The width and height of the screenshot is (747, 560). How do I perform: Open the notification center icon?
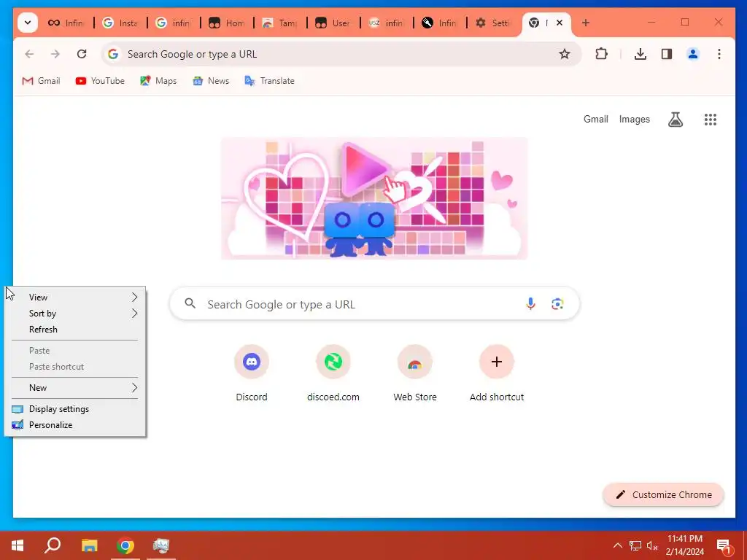pos(724,545)
